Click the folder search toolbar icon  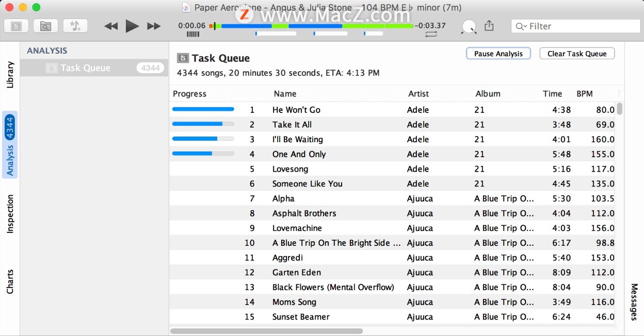pos(45,26)
